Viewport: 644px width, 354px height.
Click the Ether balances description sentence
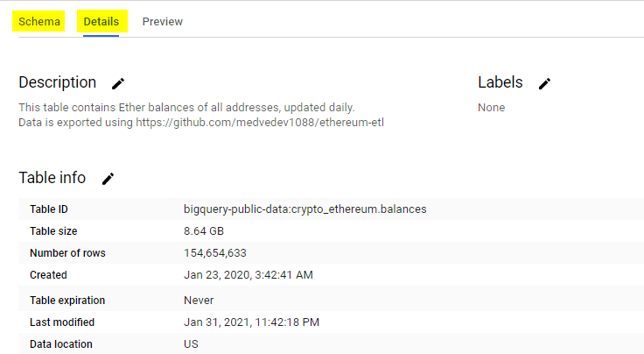coord(186,108)
